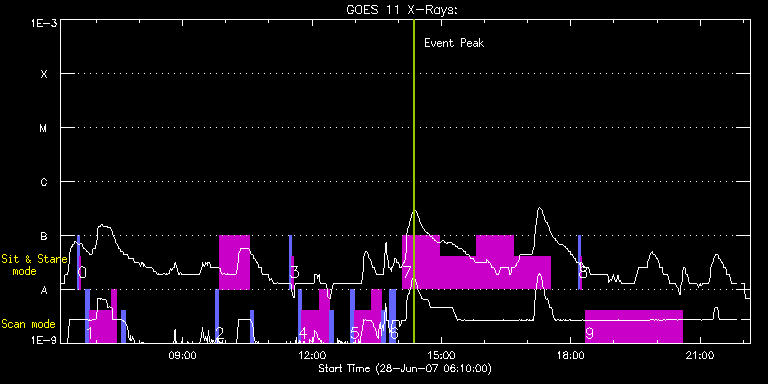Viewport: 768px width, 384px height.
Task: Click the 'Event Peak' label
Action: tap(454, 43)
